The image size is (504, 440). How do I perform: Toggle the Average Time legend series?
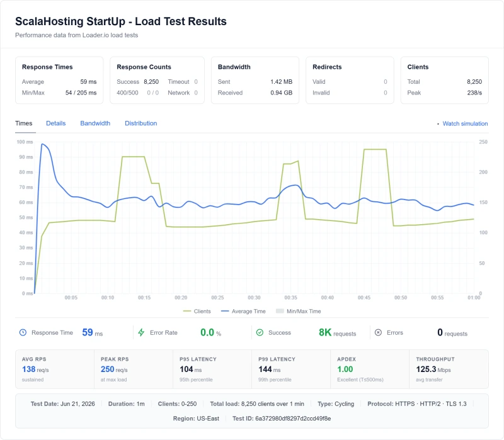tap(243, 311)
